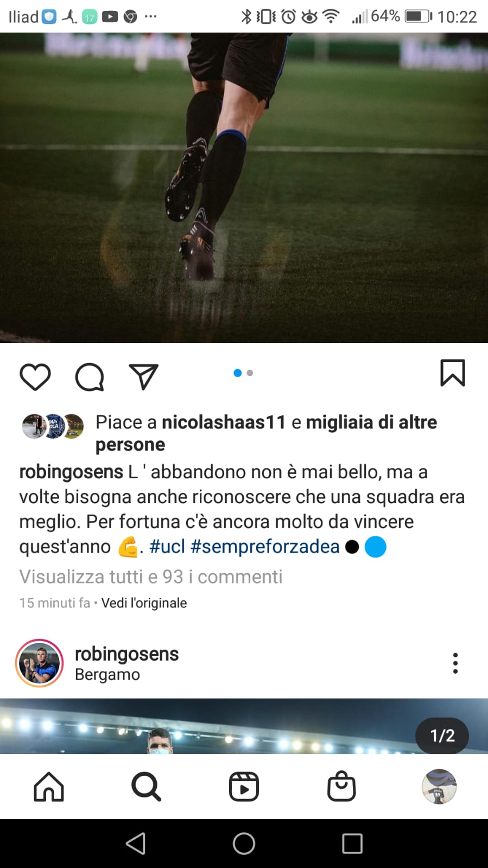Viewport: 488px width, 868px height.
Task: Tap the Android back navigation button
Action: pos(136,844)
